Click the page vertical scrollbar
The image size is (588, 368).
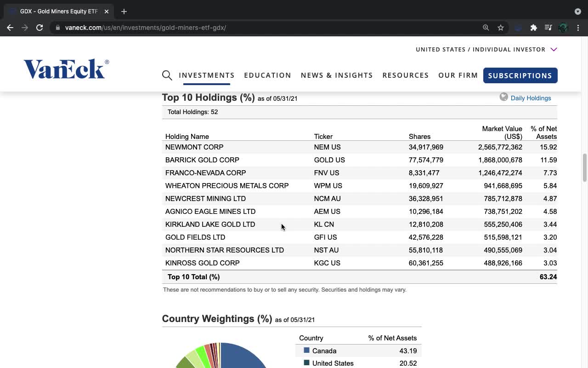pyautogui.click(x=585, y=168)
